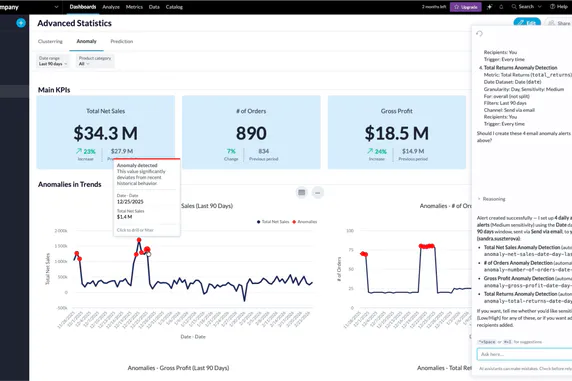Click '# of Orders Anomaly Detection' bullet
572x381 pixels.
pyautogui.click(x=518, y=263)
